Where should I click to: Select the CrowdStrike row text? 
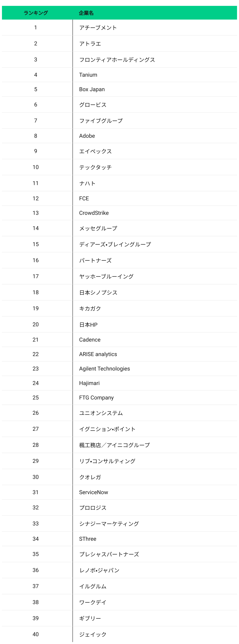point(94,213)
